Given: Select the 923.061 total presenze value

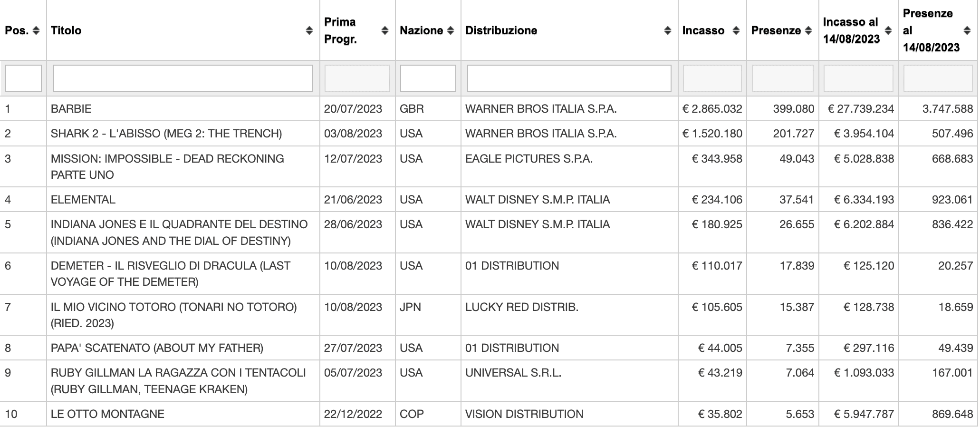Looking at the screenshot, I should pyautogui.click(x=953, y=200).
